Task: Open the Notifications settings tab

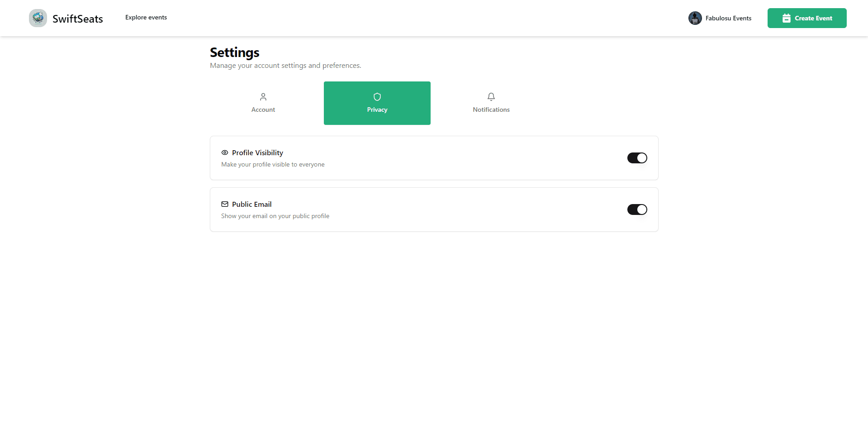Action: point(491,103)
